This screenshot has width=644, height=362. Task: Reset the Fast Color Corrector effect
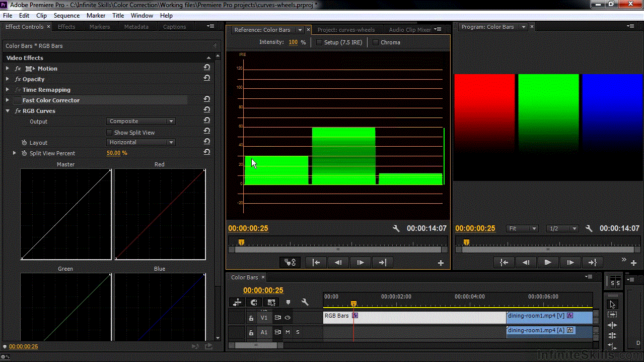coord(207,100)
